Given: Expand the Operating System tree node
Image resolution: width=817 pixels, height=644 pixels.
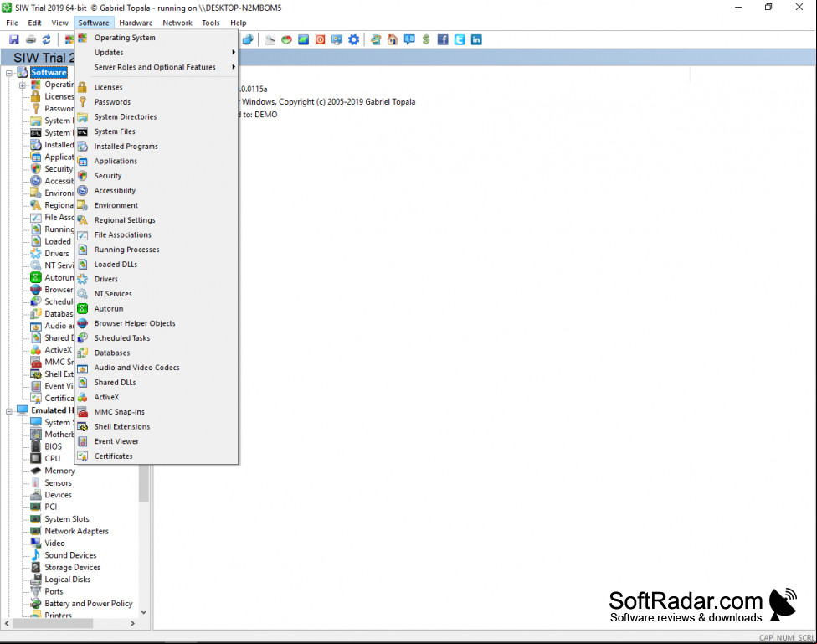Looking at the screenshot, I should [x=23, y=85].
